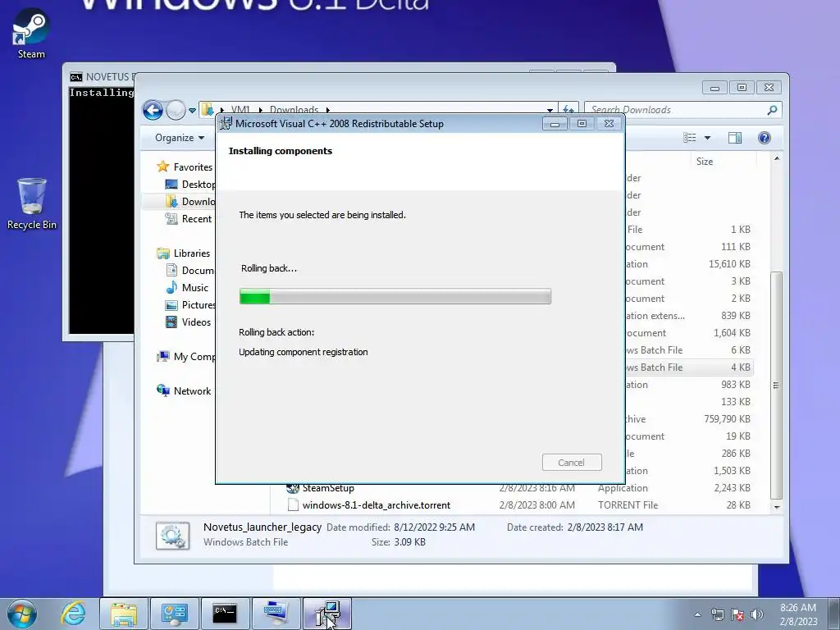This screenshot has width=840, height=630.
Task: Open the on-screen keyboard taskbar button
Action: [276, 614]
